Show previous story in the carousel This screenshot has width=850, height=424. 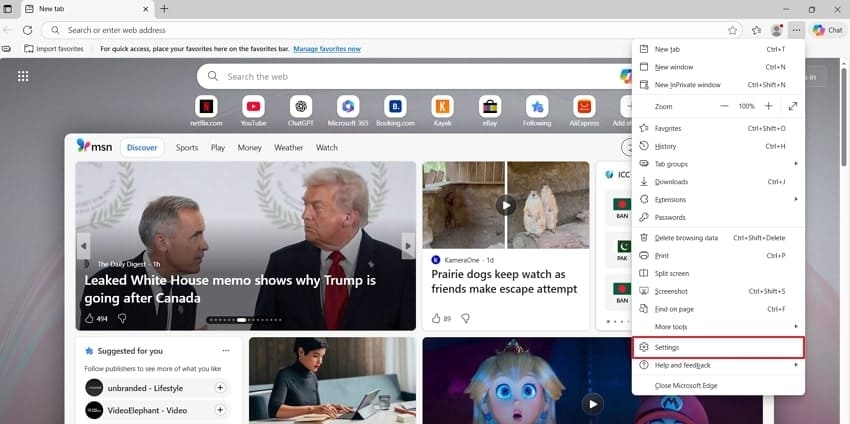[x=83, y=246]
